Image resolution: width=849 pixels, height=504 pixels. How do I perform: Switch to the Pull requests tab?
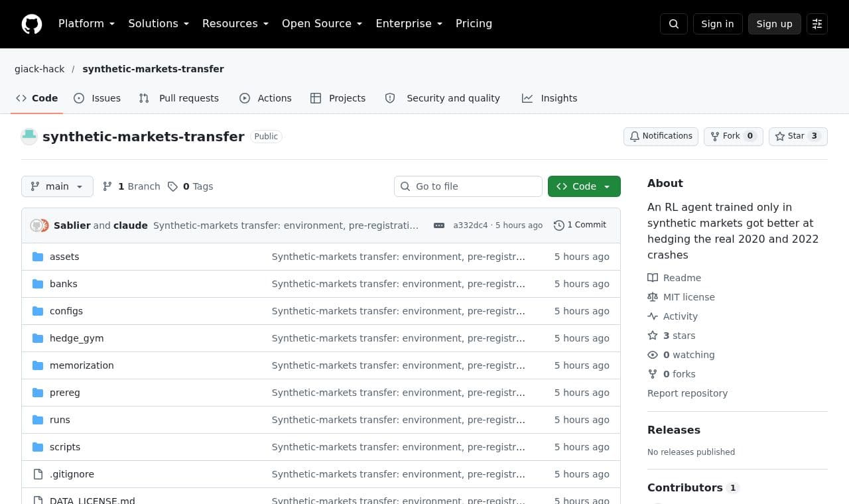[x=178, y=98]
